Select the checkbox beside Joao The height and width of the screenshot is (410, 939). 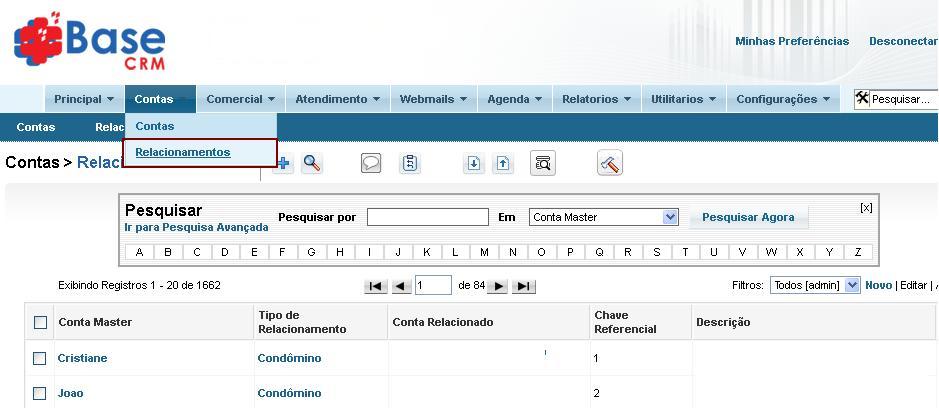tap(40, 393)
